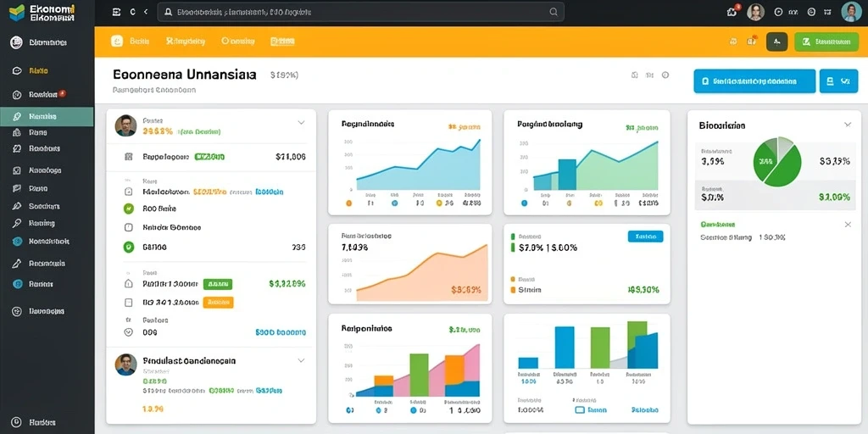The image size is (868, 434).
Task: Select the highlighted fourth tab in orange bar
Action: point(282,41)
